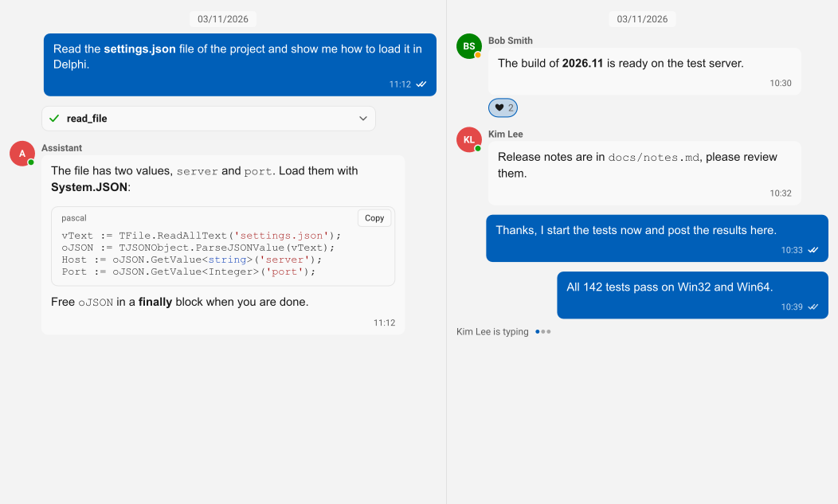Image resolution: width=838 pixels, height=504 pixels.
Task: Click 'The build of 2026.11 is ready' message
Action: coord(644,72)
